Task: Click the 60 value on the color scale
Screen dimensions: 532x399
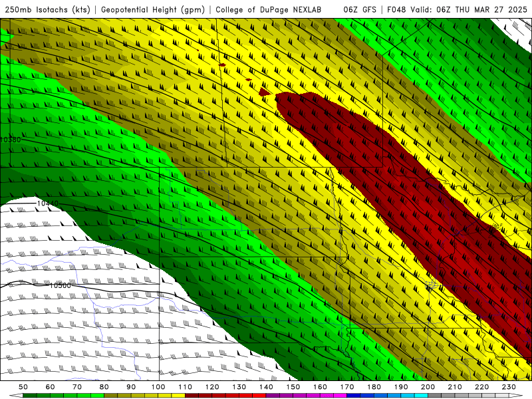Action: coord(51,387)
